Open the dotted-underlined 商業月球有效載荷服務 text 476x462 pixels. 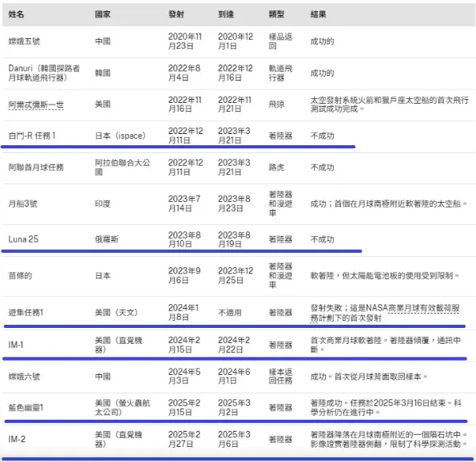tap(385, 313)
